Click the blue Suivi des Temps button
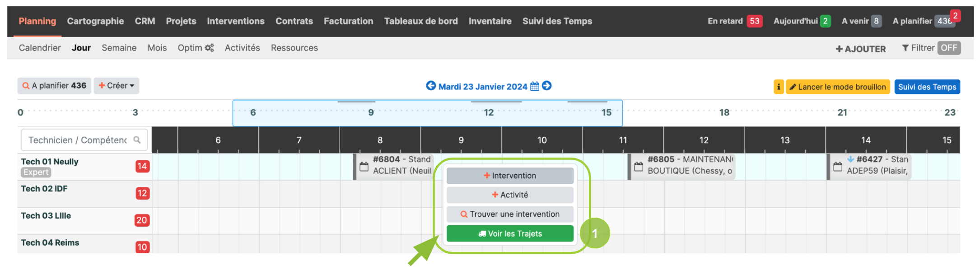Image resolution: width=980 pixels, height=270 pixels. point(927,87)
